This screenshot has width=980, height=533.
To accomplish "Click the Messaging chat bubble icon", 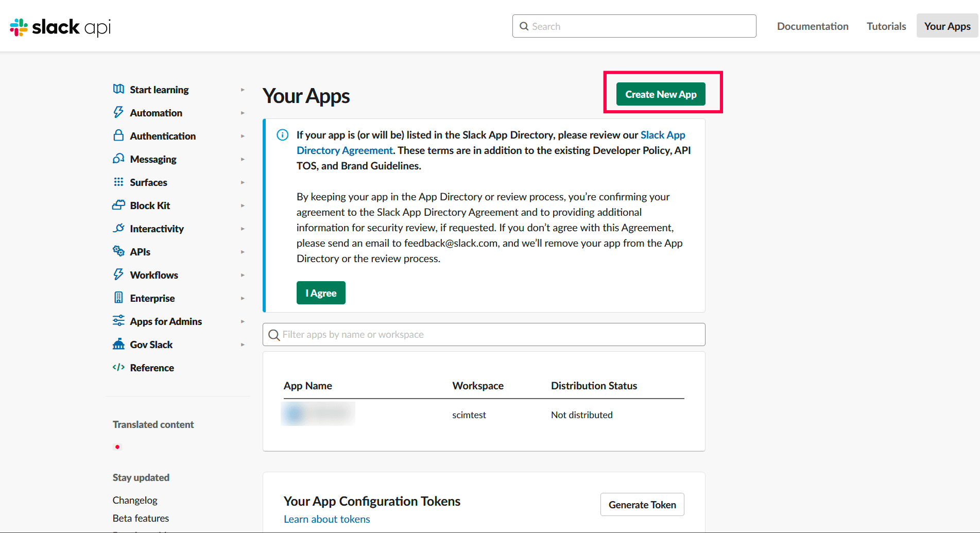I will pos(118,159).
